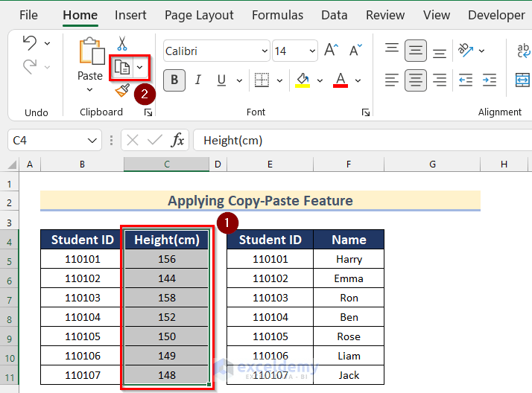Screen dimensions: 532x393
Task: Click the Paste clipboard icon
Action: (92, 51)
